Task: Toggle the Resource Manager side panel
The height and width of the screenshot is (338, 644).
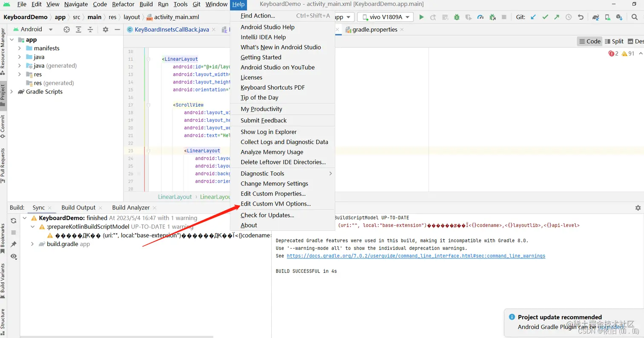Action: (3, 51)
